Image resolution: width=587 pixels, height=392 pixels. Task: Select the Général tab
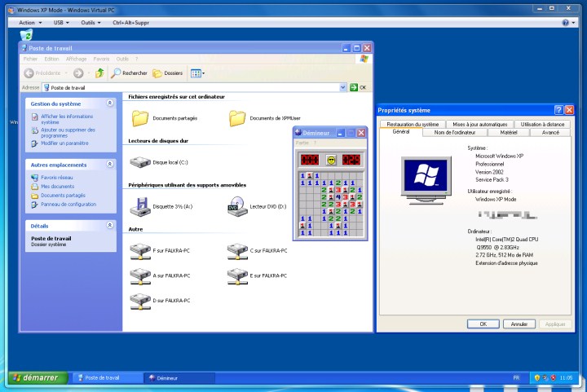coord(401,132)
